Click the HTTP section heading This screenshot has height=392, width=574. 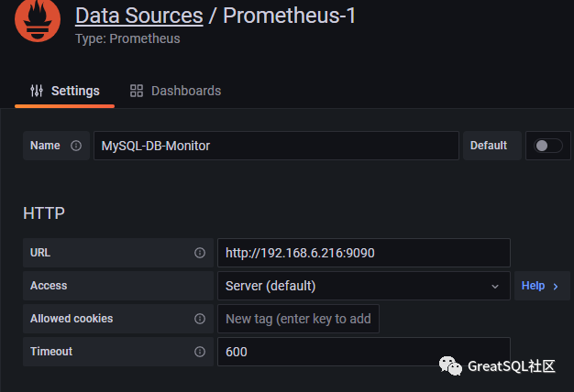pos(44,213)
